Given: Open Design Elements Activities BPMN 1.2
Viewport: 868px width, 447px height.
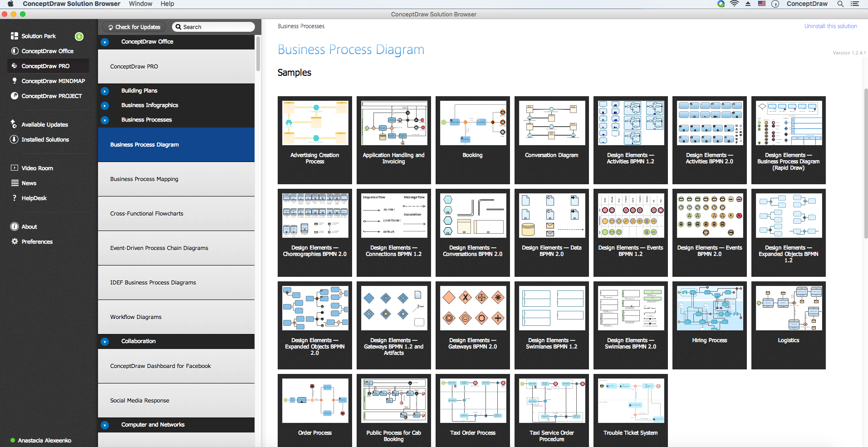Looking at the screenshot, I should coord(631,140).
